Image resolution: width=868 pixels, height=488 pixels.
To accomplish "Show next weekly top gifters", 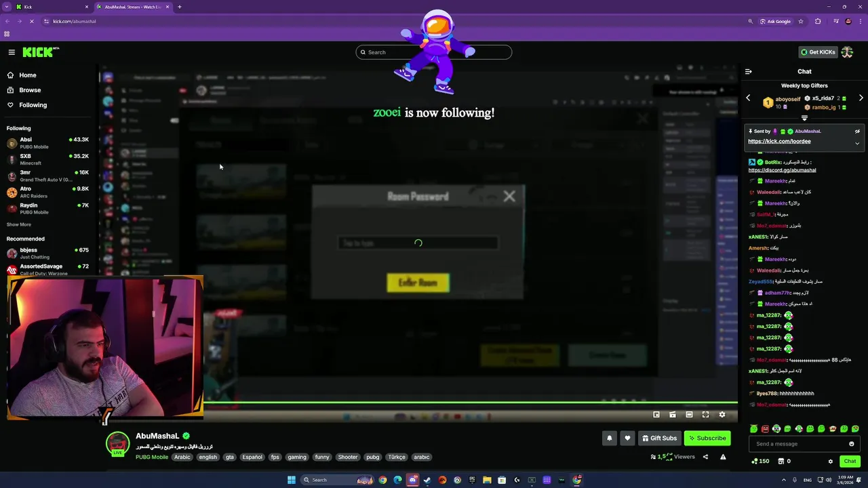I will pos(861,98).
